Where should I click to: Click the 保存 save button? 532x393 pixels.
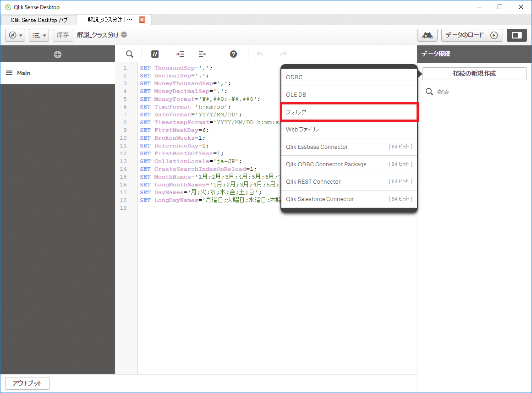pyautogui.click(x=63, y=35)
